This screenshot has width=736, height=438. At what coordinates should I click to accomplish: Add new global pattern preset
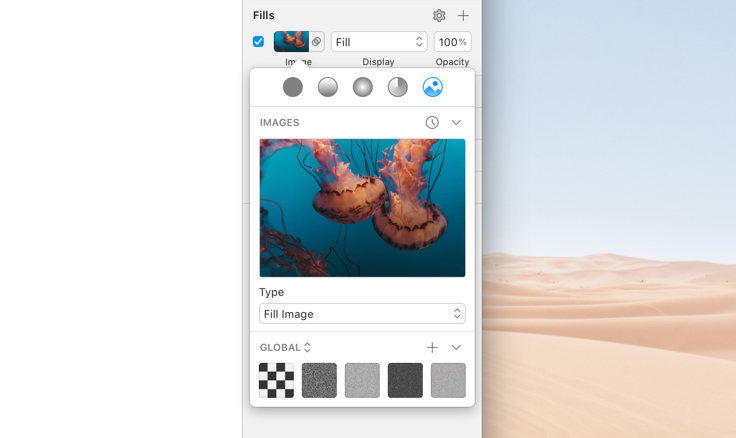432,347
